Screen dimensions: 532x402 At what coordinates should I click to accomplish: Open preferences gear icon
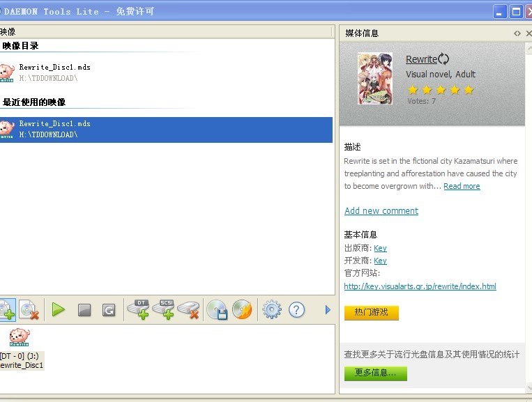tap(272, 309)
